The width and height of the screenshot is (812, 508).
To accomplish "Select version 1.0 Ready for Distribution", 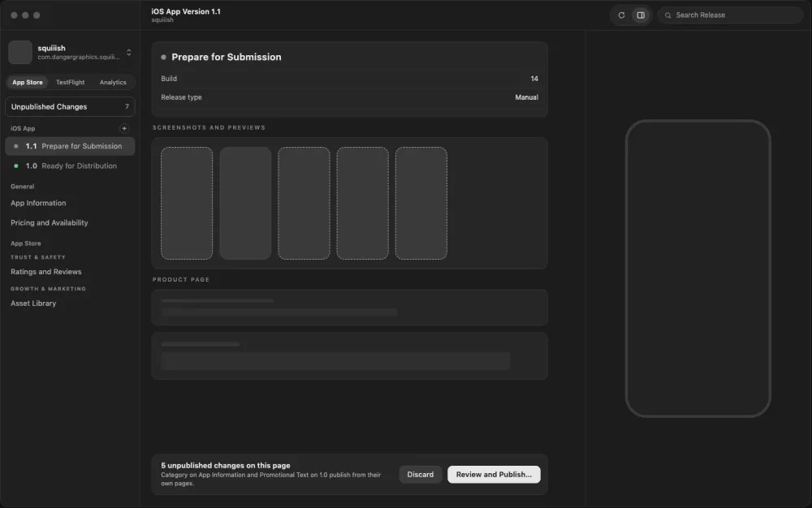I will [70, 166].
